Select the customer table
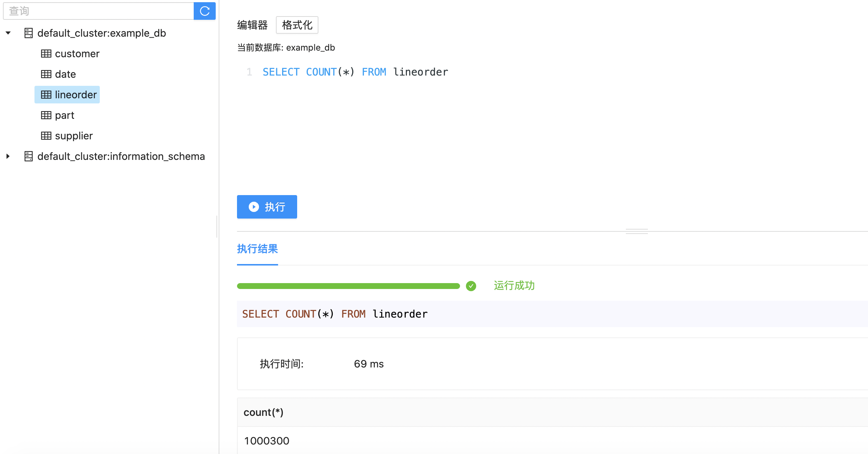The height and width of the screenshot is (454, 868). click(x=77, y=54)
